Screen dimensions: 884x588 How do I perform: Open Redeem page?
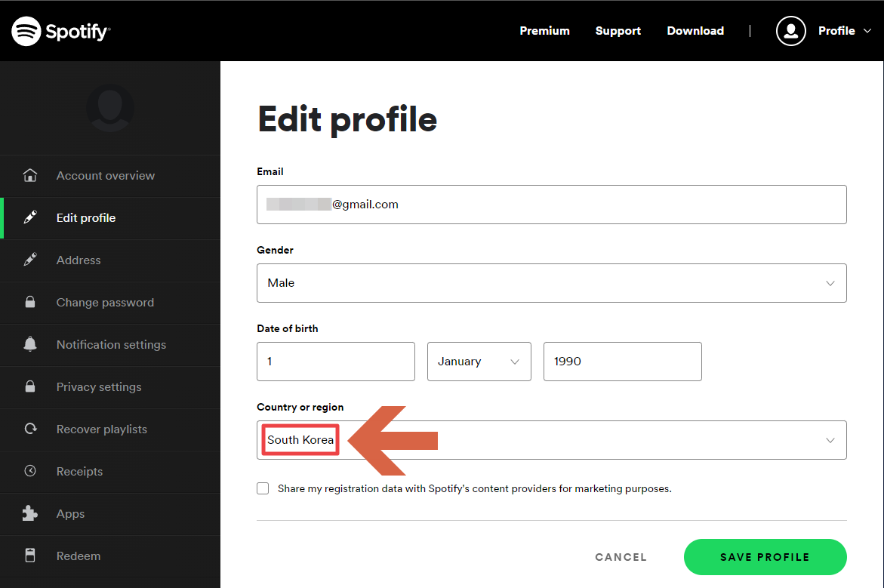110,556
